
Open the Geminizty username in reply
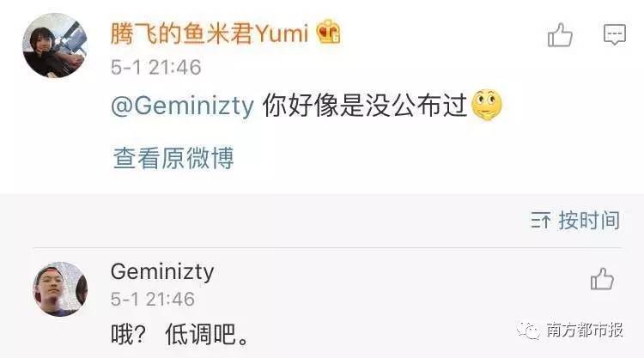162,272
